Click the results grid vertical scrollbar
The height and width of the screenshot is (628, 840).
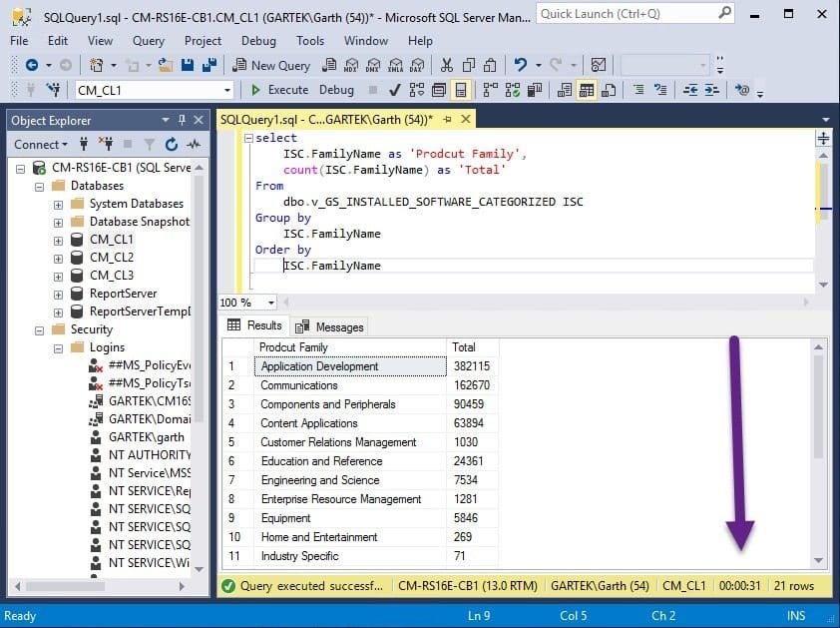click(818, 453)
